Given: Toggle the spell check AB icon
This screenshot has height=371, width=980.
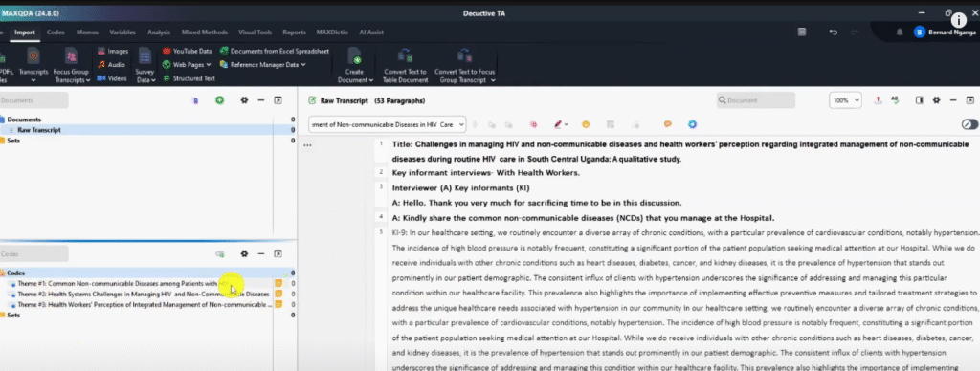Looking at the screenshot, I should point(895,100).
